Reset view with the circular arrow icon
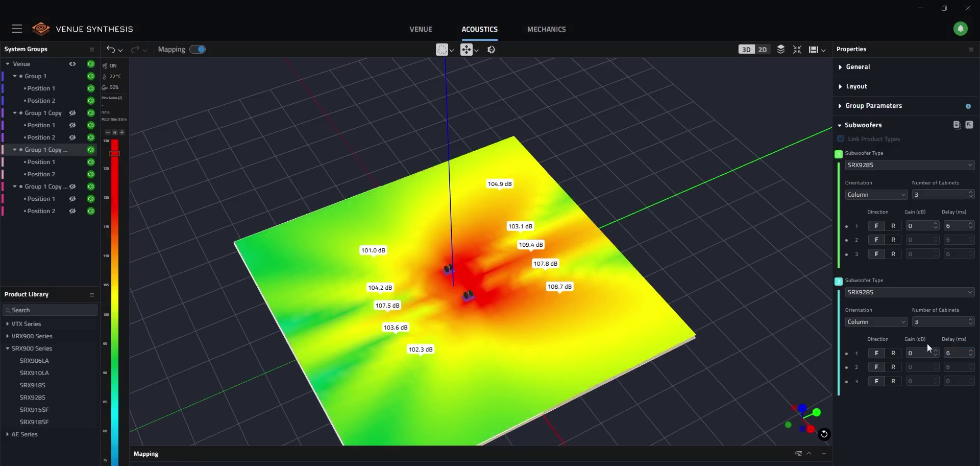The height and width of the screenshot is (466, 980). point(824,434)
